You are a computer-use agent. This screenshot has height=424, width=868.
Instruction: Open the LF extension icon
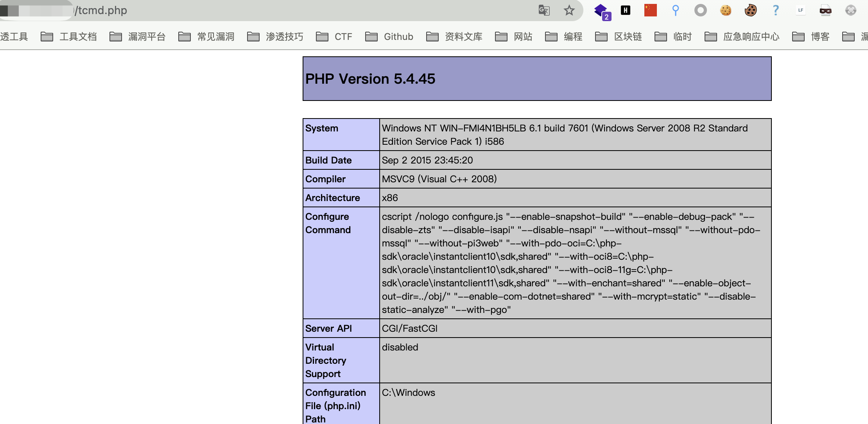801,10
